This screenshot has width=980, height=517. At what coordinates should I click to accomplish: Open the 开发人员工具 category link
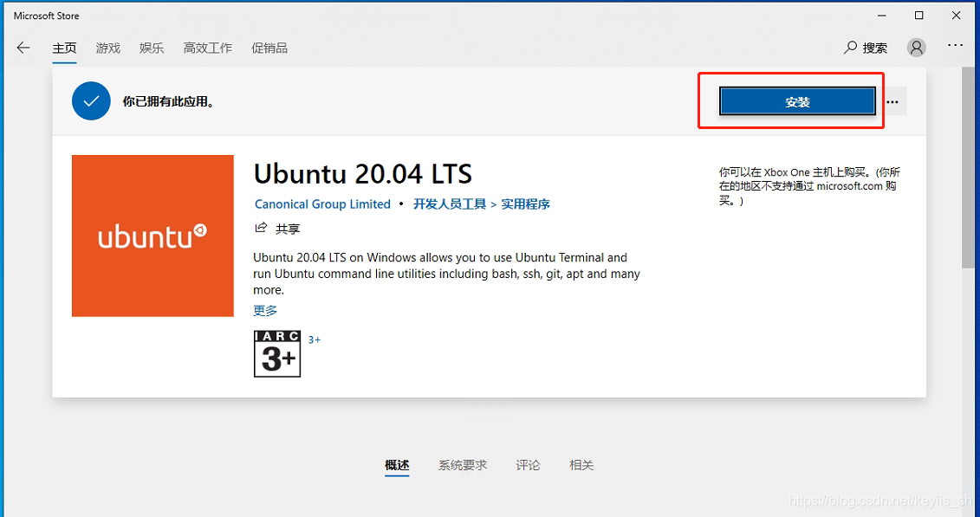(x=450, y=204)
